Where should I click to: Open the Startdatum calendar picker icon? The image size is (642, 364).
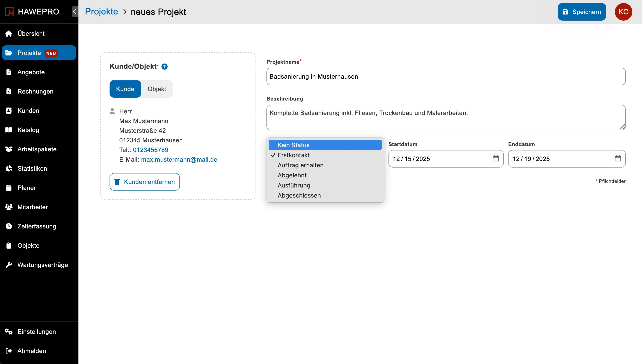point(495,159)
